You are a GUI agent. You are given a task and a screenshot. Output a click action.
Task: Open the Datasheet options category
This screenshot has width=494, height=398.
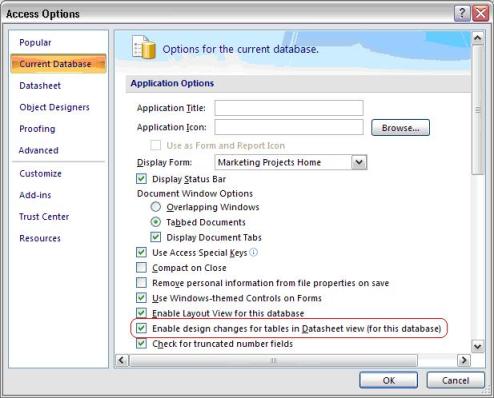pyautogui.click(x=40, y=86)
